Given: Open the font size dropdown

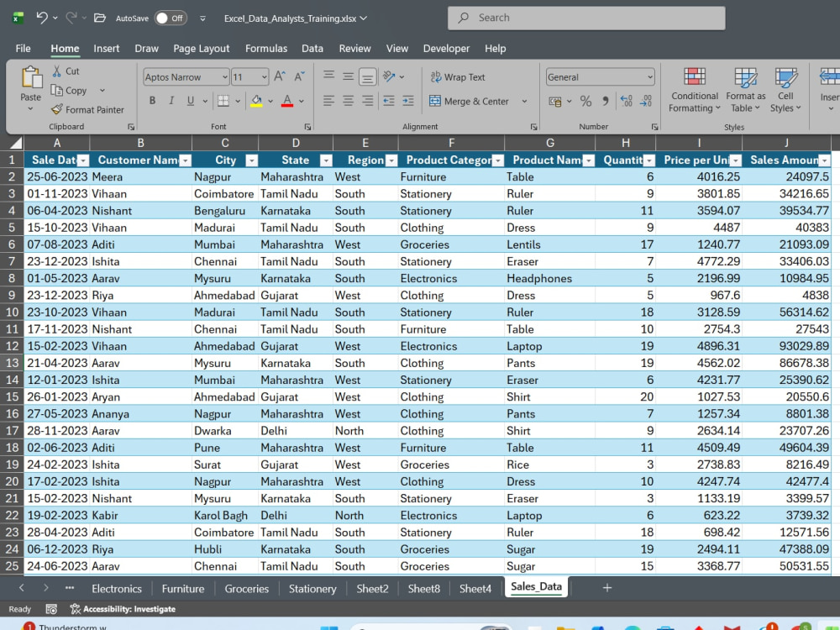Looking at the screenshot, I should [264, 77].
